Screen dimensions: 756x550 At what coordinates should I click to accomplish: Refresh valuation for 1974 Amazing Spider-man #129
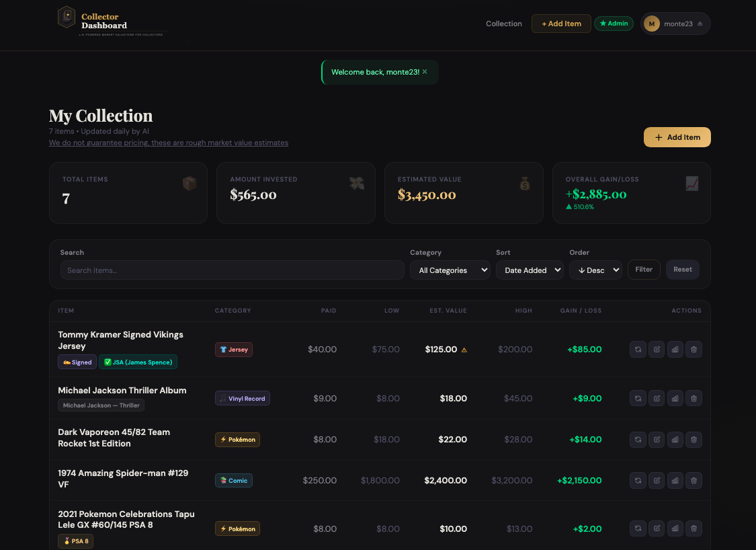638,481
